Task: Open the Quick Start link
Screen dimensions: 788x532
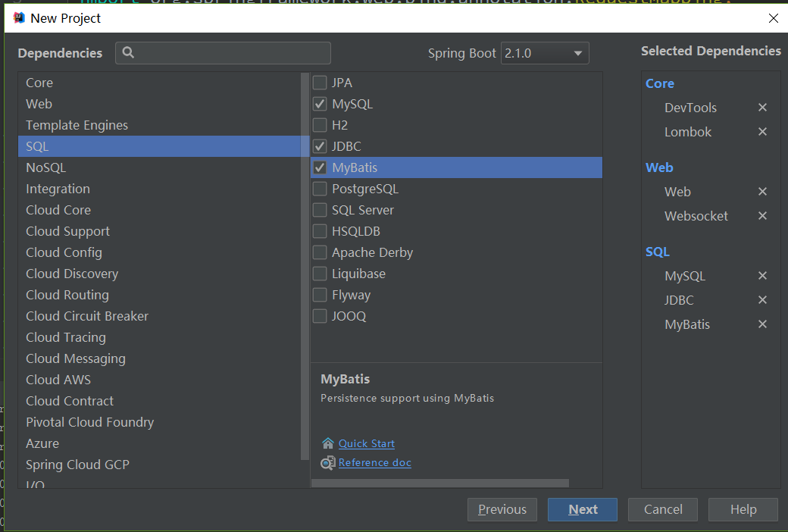Action: pyautogui.click(x=367, y=443)
